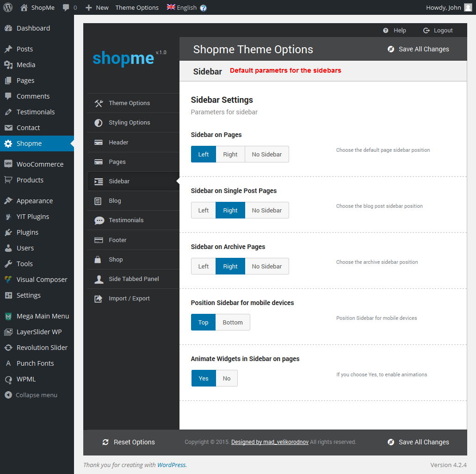Expand the New menu in admin bar

97,7
